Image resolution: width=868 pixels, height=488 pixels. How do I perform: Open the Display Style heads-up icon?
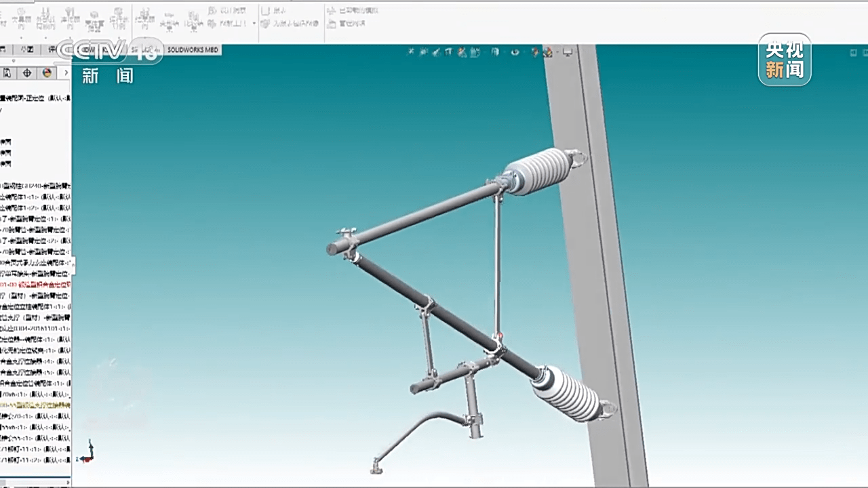(x=496, y=52)
